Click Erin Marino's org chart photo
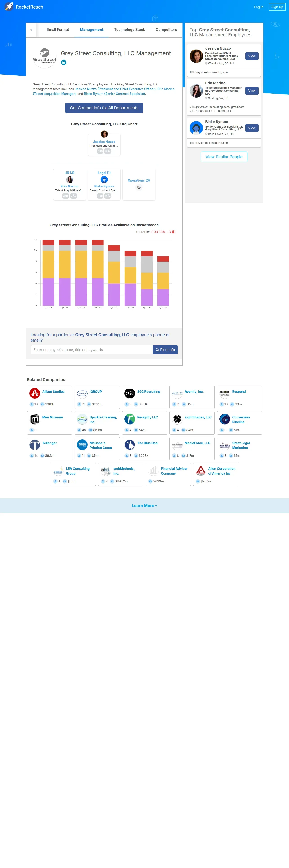This screenshot has height=868, width=289. 70,180
